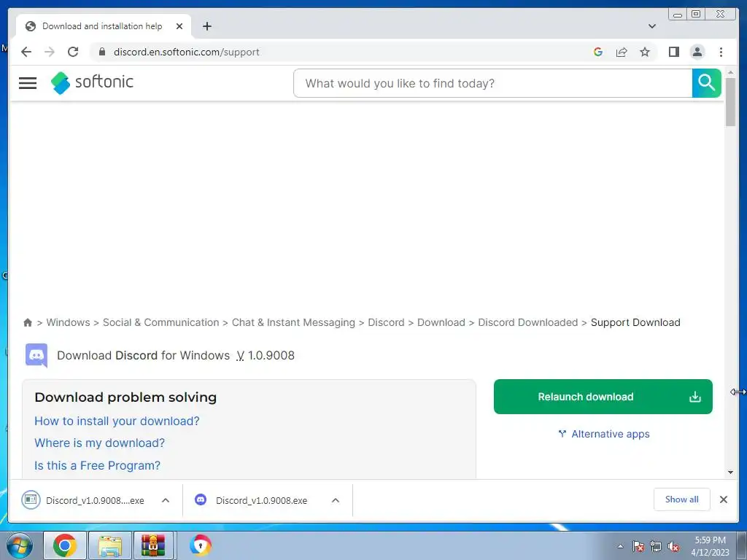The width and height of the screenshot is (747, 560).
Task: Reload the page with the refresh icon
Action: (73, 52)
